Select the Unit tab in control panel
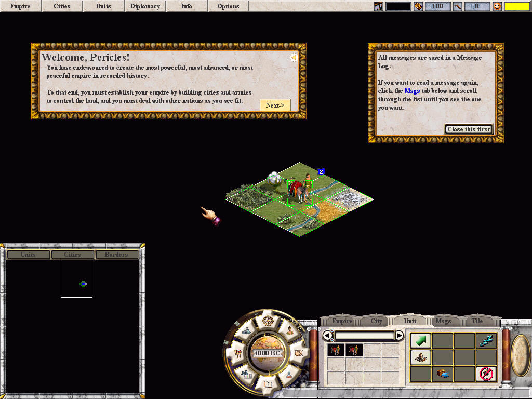 click(x=410, y=321)
